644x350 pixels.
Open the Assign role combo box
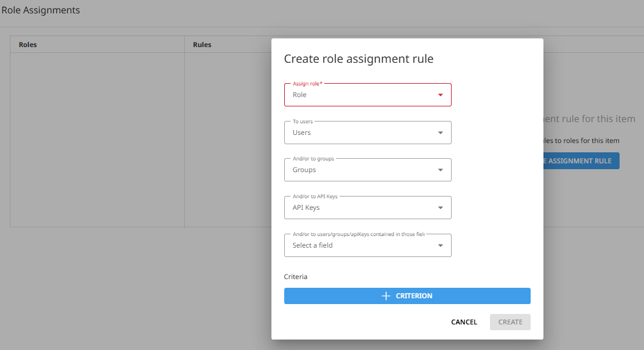coord(360,95)
